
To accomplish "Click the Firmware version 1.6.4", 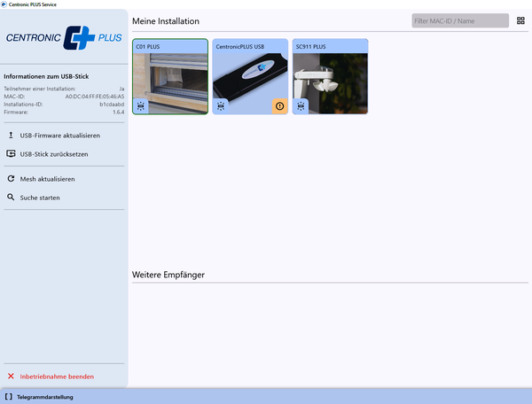I will coord(119,112).
